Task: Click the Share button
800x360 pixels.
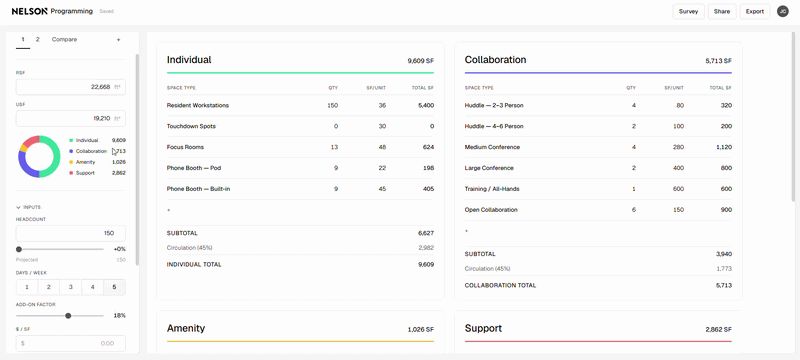Action: (x=722, y=11)
